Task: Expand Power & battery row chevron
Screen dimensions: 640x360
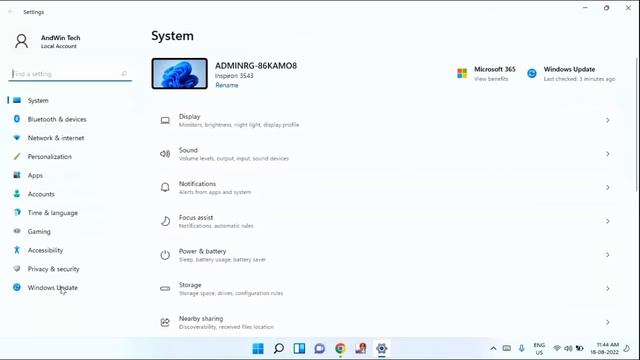Action: [x=608, y=255]
